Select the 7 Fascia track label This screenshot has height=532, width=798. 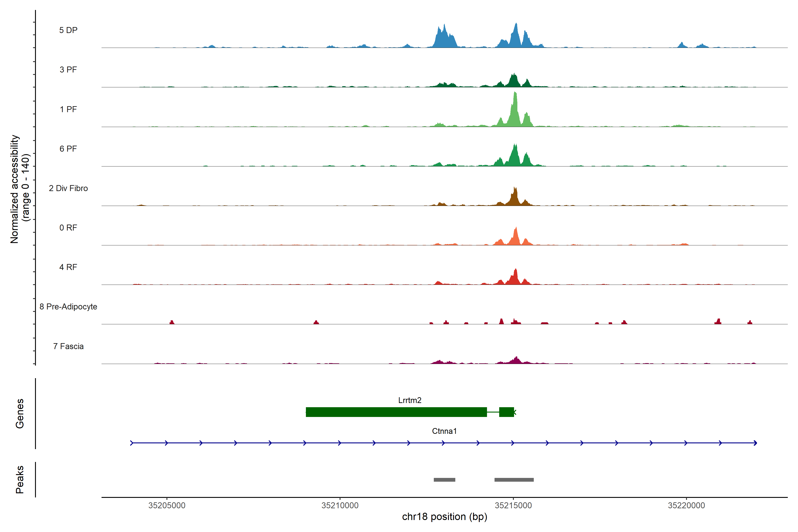68,346
